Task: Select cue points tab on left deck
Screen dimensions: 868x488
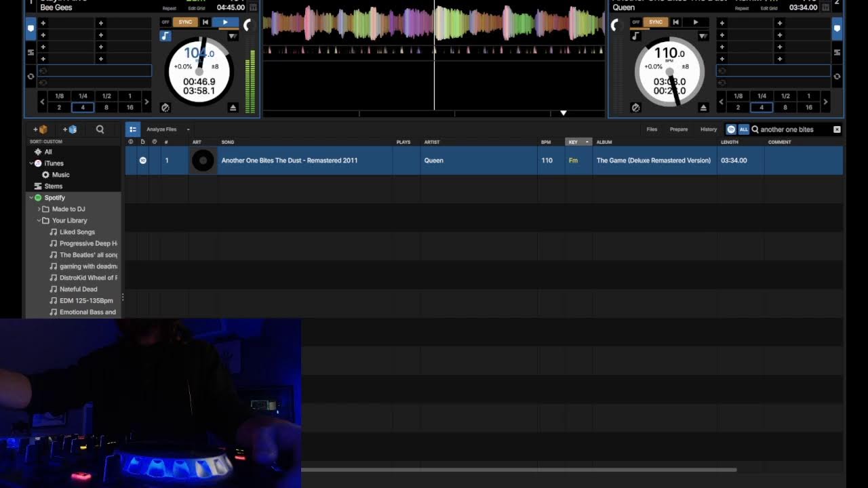Action: pyautogui.click(x=31, y=28)
